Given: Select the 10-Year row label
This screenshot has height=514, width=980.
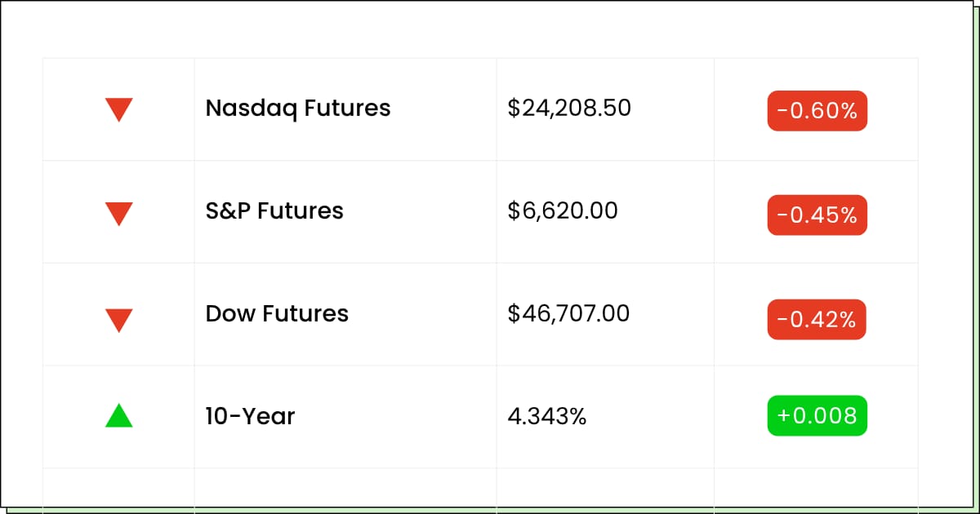Looking at the screenshot, I should (250, 417).
